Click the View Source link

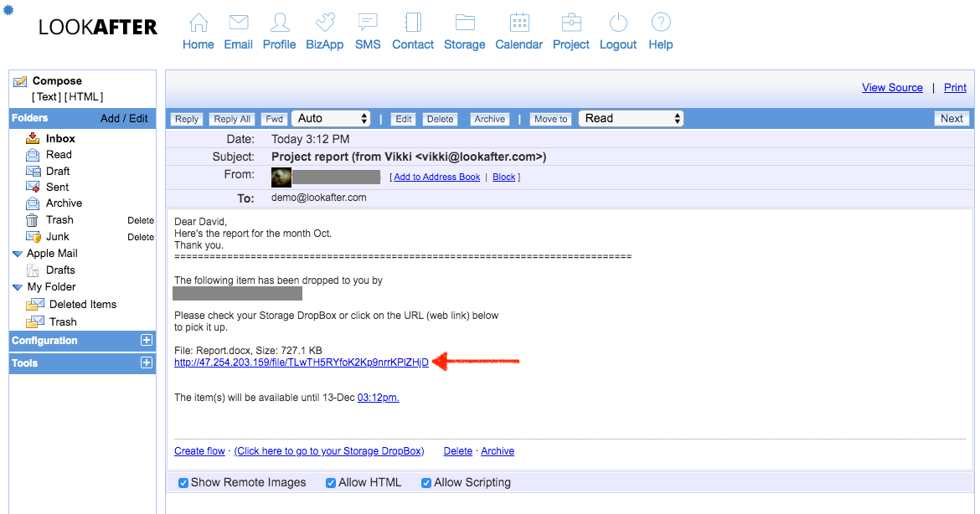[x=892, y=88]
